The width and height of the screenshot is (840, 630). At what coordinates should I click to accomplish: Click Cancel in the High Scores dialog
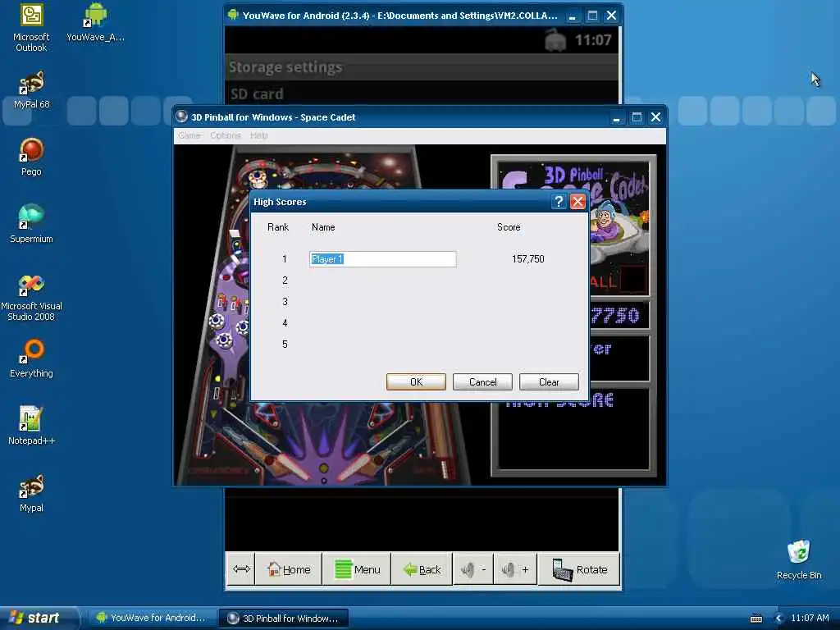click(482, 382)
